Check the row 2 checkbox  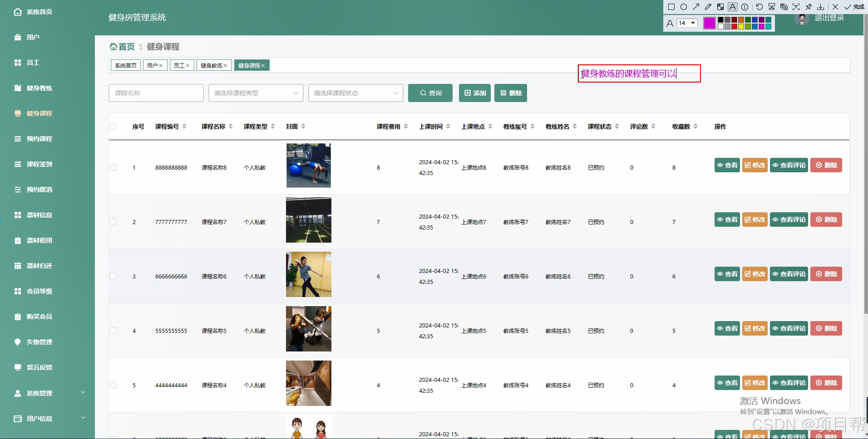[x=113, y=222]
